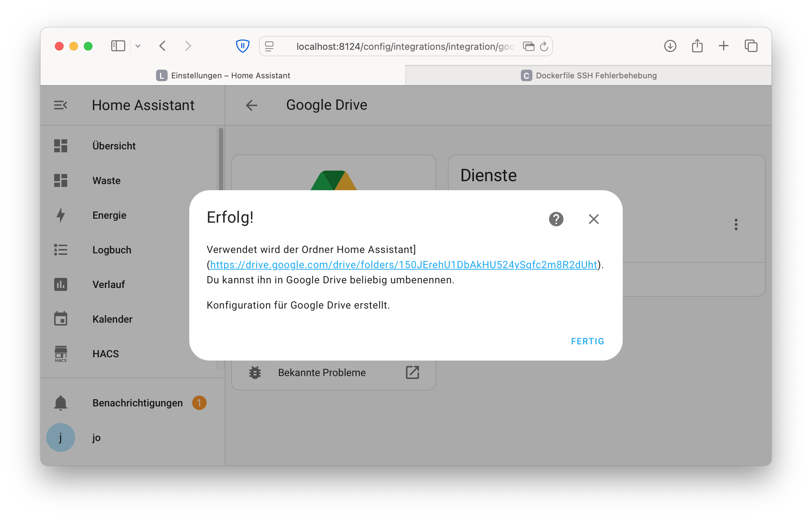This screenshot has width=812, height=519.
Task: Open the Google Drive folder link
Action: (x=403, y=265)
